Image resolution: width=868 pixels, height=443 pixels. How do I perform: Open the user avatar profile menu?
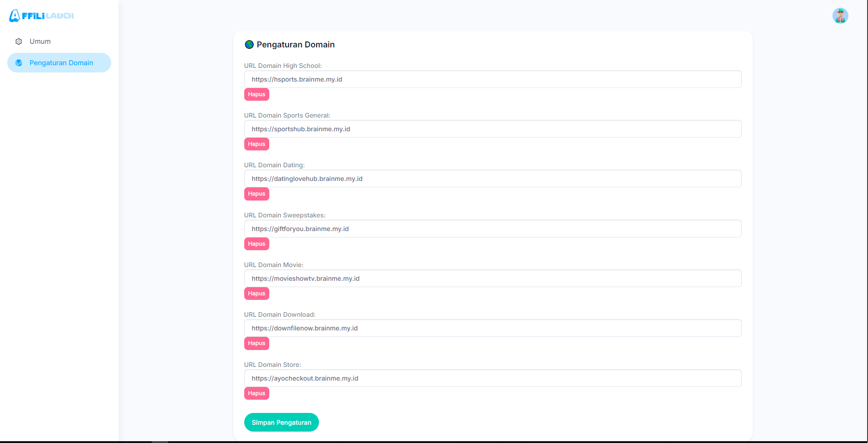(x=840, y=16)
